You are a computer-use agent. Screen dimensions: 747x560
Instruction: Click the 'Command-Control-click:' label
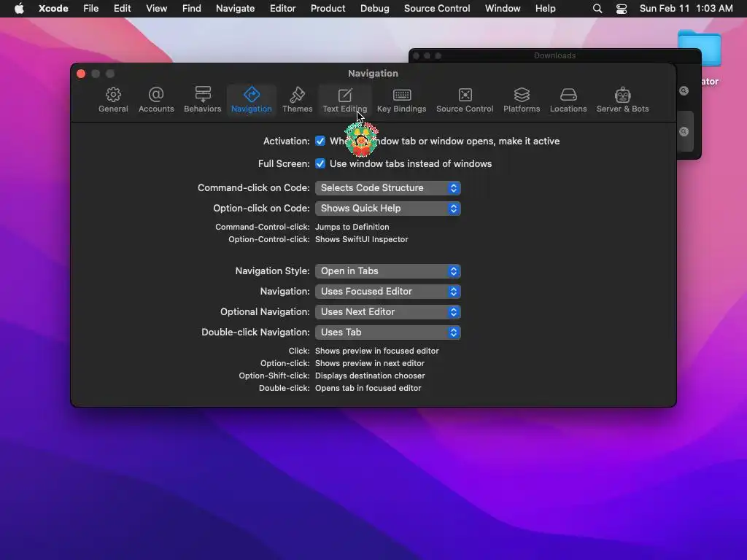click(263, 227)
